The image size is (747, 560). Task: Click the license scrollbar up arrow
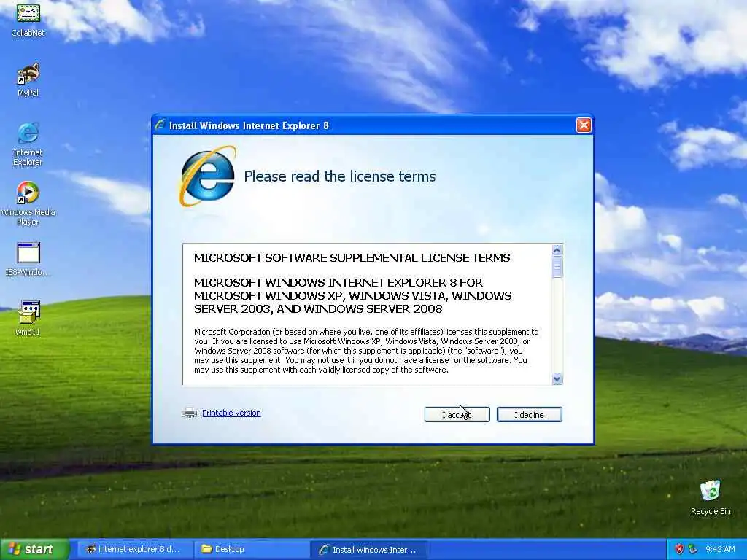pyautogui.click(x=557, y=251)
